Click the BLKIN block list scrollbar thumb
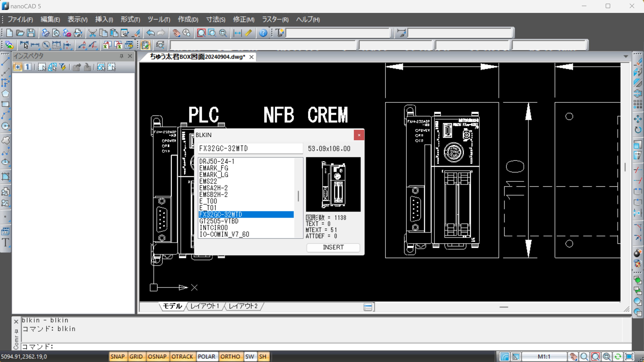This screenshot has width=644, height=362. click(x=298, y=196)
